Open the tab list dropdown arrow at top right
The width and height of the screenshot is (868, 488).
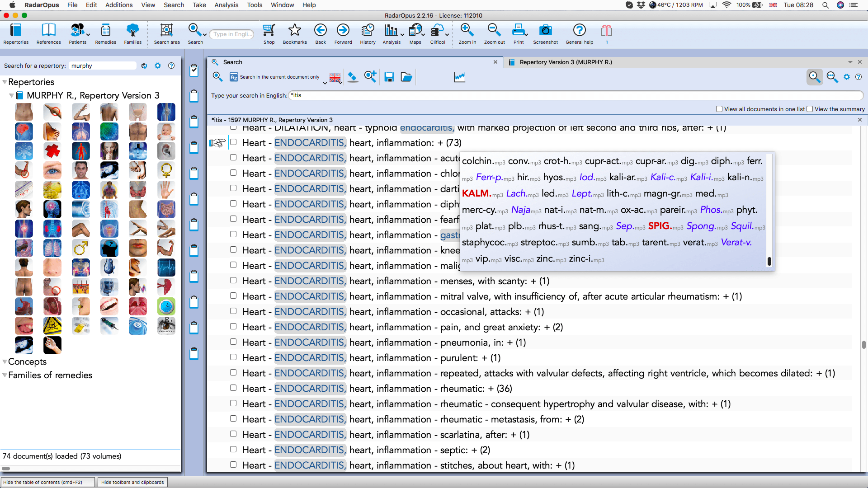(850, 62)
